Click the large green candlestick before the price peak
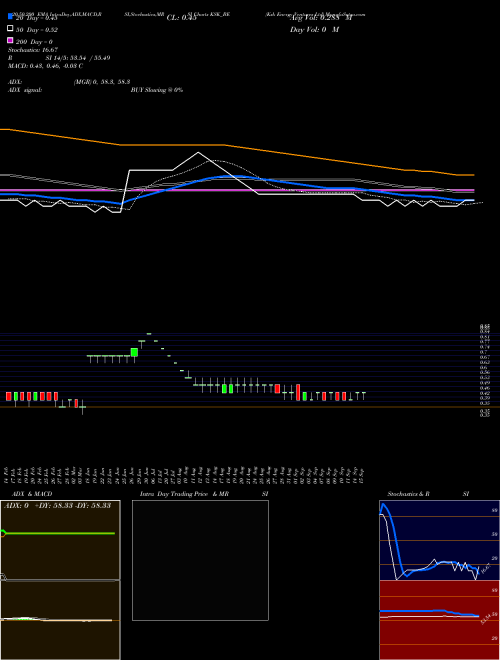 point(134,352)
